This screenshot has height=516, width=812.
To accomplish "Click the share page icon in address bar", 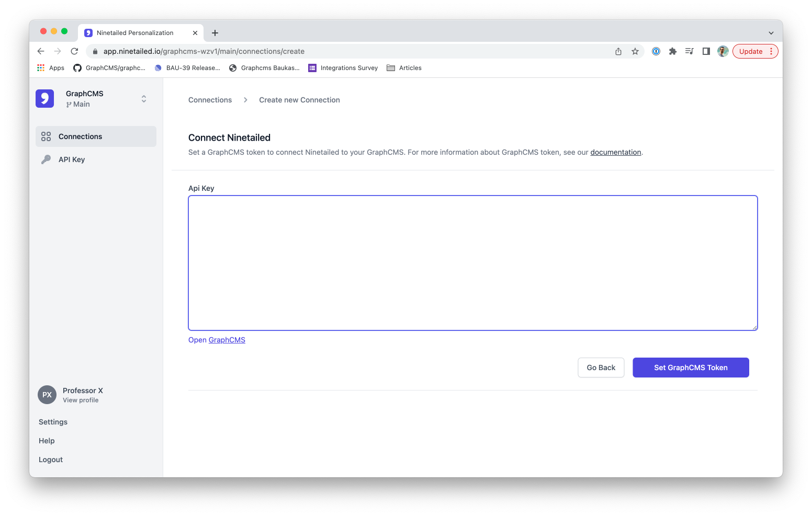I will pos(618,51).
